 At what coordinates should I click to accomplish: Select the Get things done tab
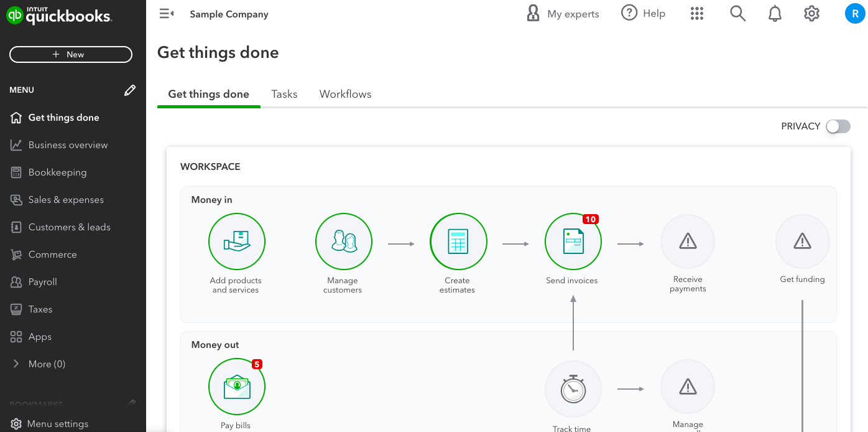[208, 95]
